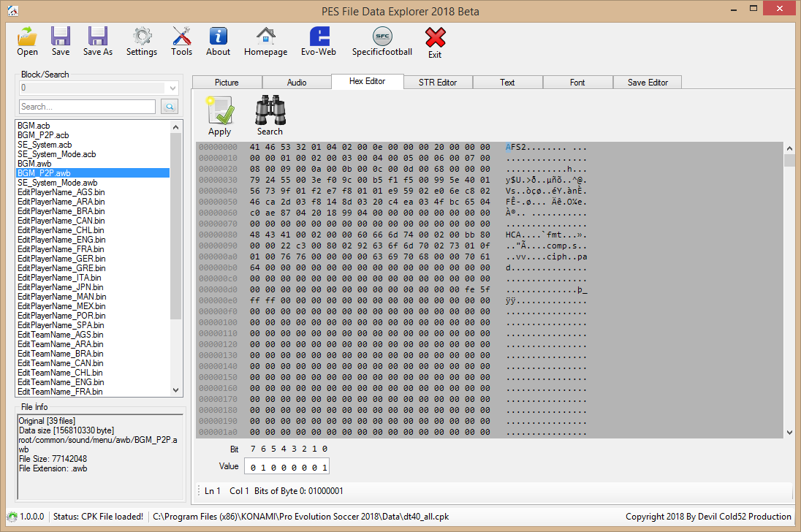The width and height of the screenshot is (801, 532).
Task: Open the Save Editor tab
Action: 648,82
